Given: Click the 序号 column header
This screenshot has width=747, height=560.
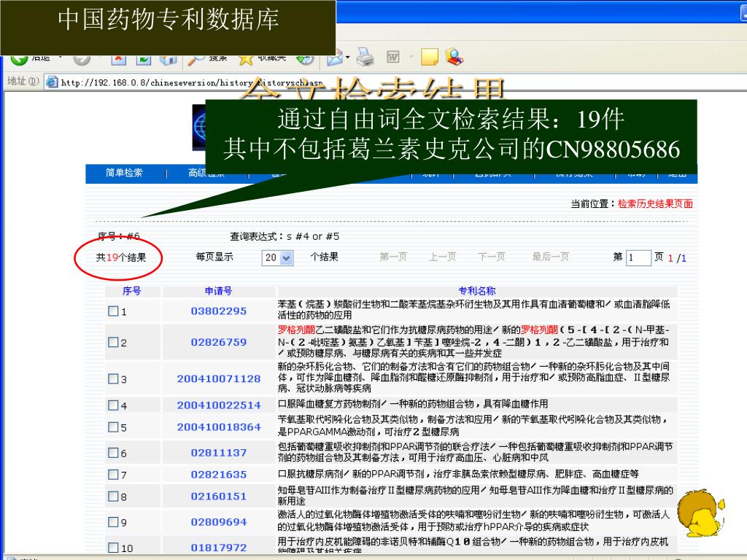Looking at the screenshot, I should [131, 291].
